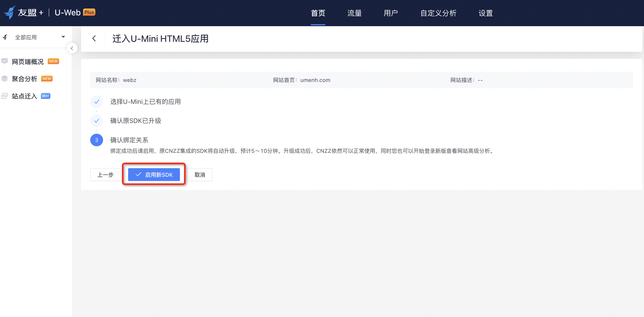Click the NEW badge next to 网页端概况
Screen dimensions: 644x317
(x=53, y=61)
